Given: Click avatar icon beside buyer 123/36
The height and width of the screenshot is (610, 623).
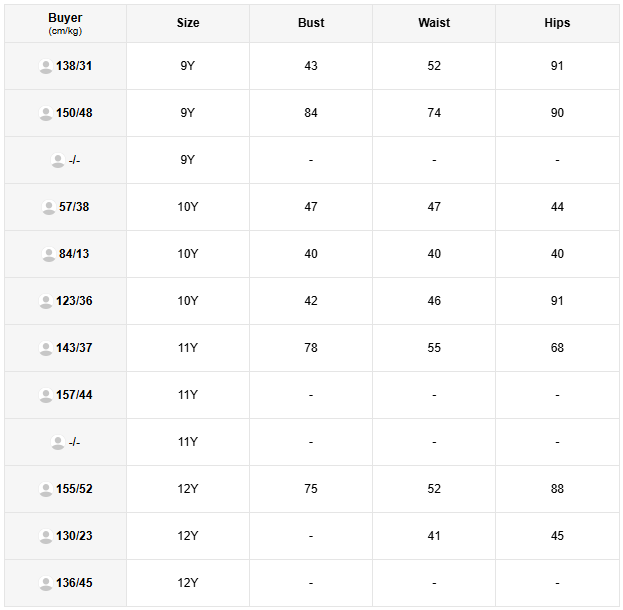Looking at the screenshot, I should click(x=46, y=301).
